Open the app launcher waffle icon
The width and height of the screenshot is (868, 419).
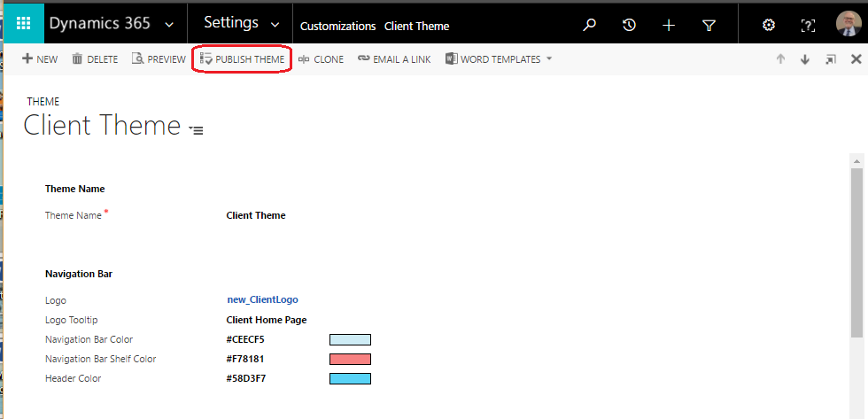point(24,24)
